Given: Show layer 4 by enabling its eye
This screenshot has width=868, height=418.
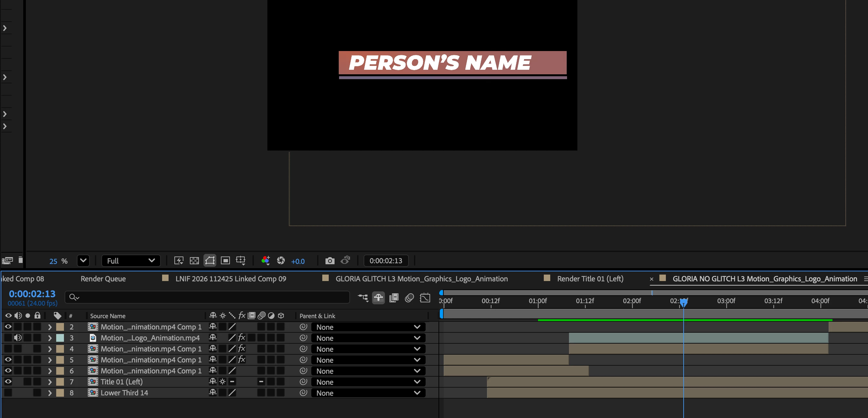Looking at the screenshot, I should point(8,349).
